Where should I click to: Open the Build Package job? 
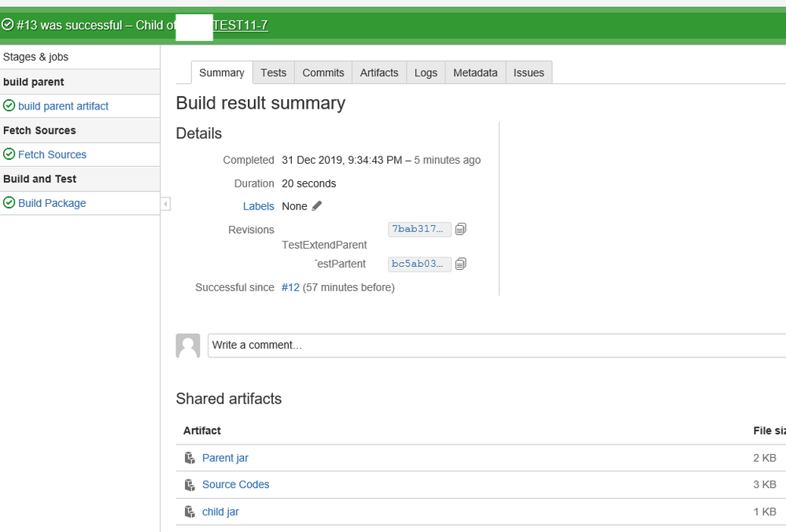tap(52, 203)
